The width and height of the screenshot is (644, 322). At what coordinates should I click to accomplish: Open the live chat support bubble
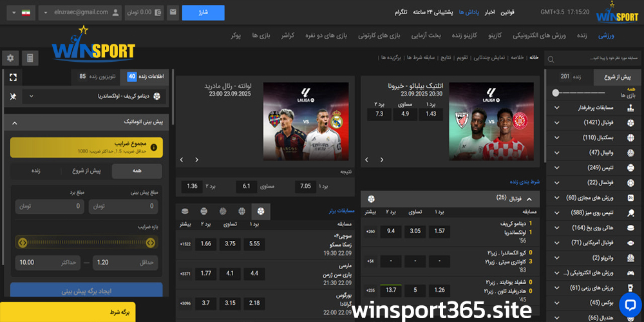(x=630, y=304)
